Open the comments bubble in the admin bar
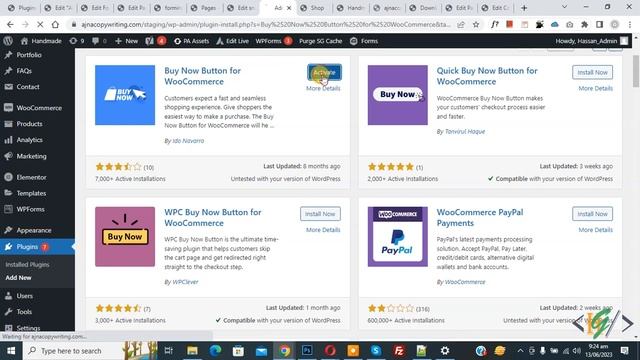Screen dimensions: 640x360 99,41
